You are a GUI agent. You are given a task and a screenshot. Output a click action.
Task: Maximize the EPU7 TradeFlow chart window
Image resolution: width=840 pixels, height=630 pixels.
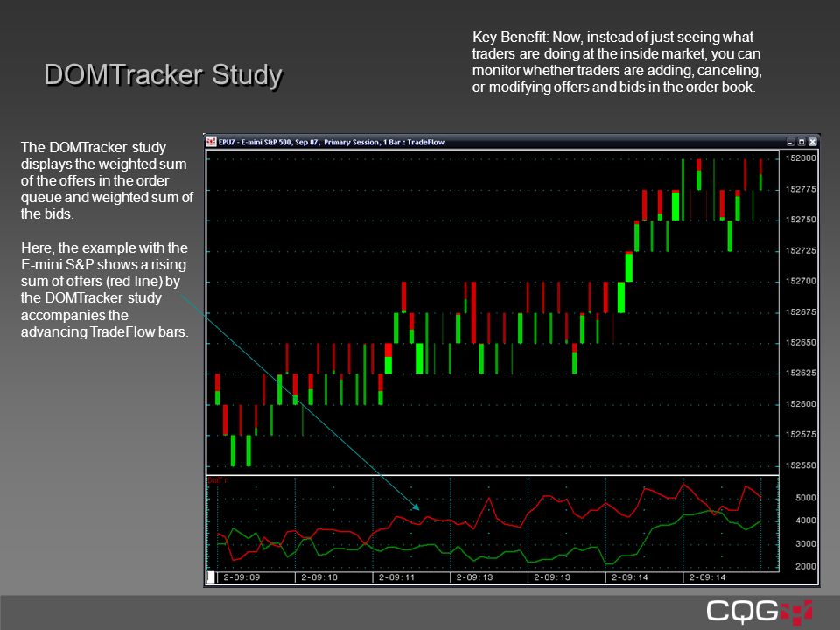click(801, 142)
